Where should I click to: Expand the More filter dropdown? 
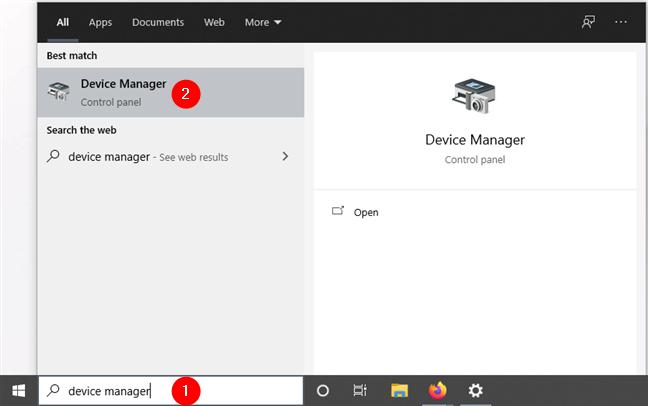point(263,22)
